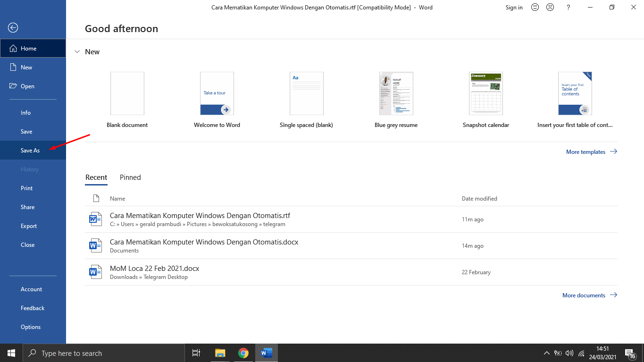Click the Word icon beside MoM Loca file
Screen dimensions: 644x362
pos(96,272)
